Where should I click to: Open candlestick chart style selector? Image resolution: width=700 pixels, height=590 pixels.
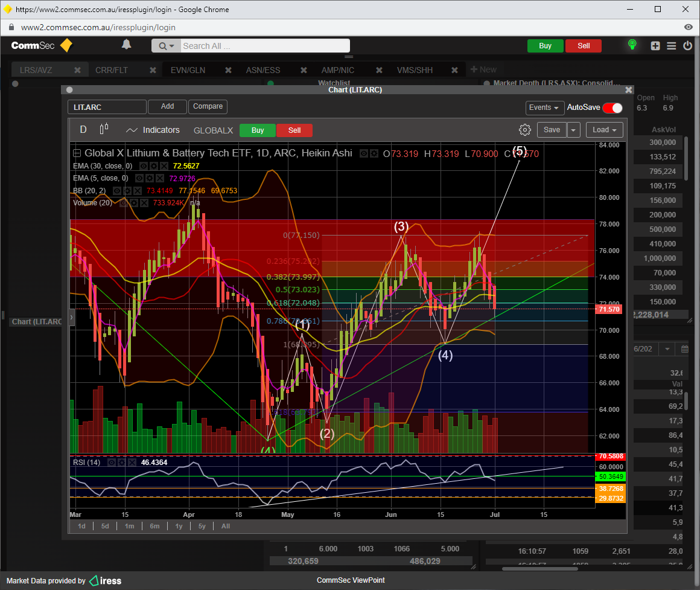pos(104,129)
